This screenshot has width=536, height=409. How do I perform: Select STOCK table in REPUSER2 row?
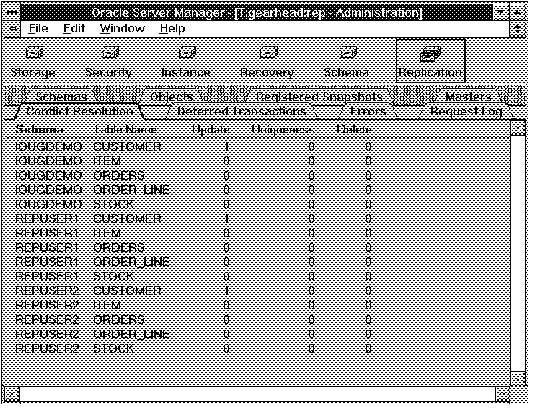[113, 348]
